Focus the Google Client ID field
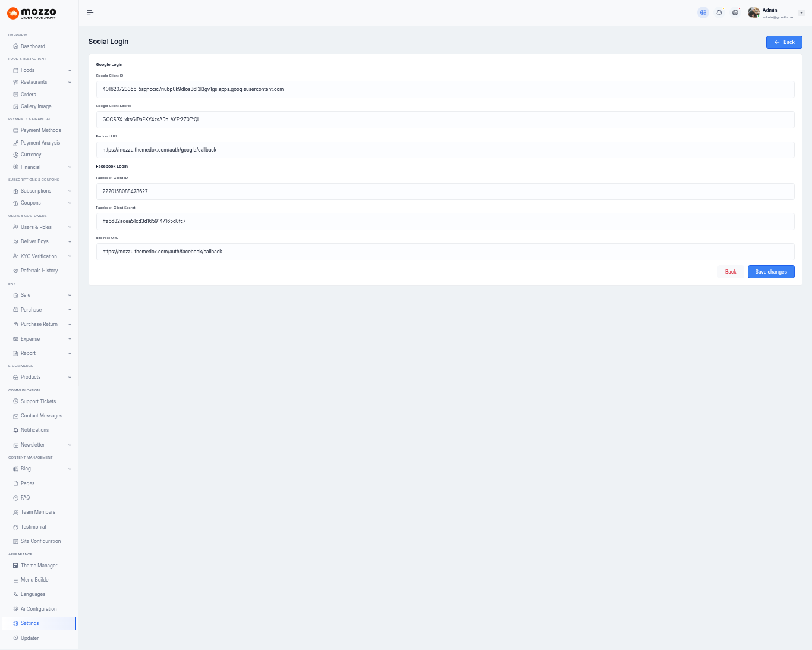 (445, 89)
